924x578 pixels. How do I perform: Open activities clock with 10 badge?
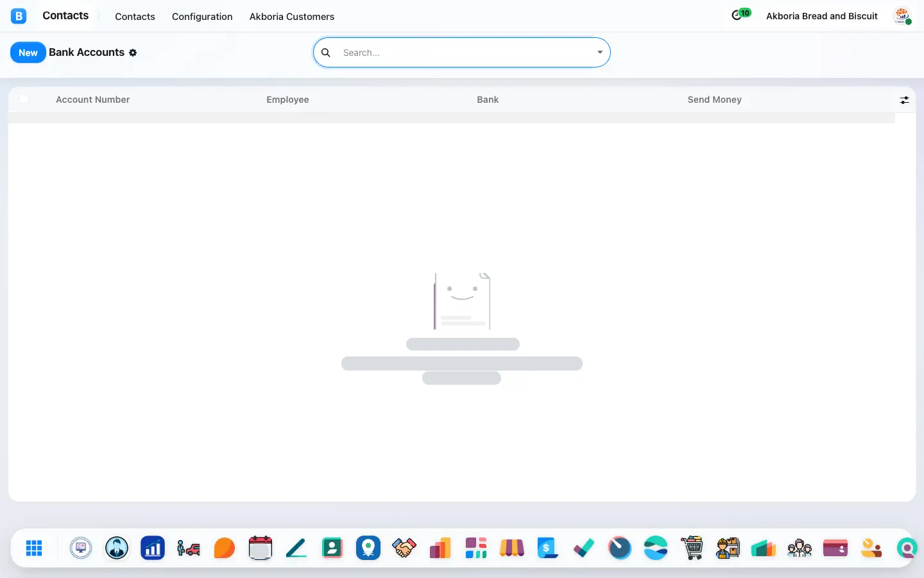point(740,15)
